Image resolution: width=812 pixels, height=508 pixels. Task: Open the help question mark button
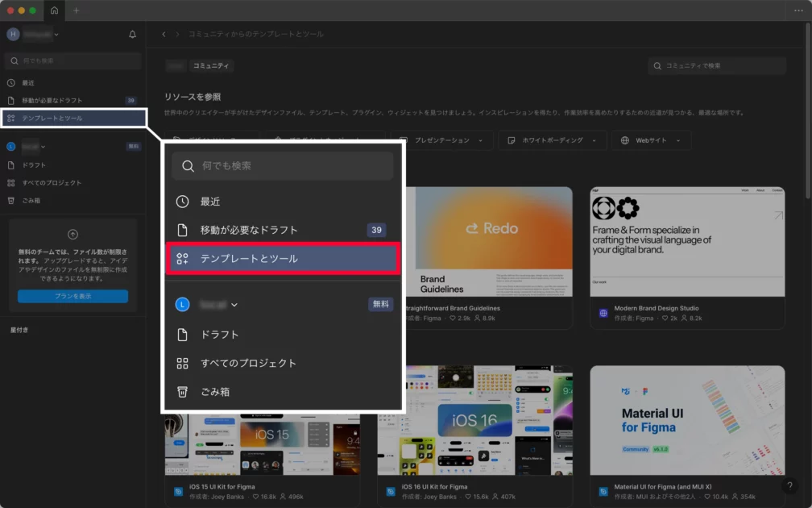[x=789, y=486]
